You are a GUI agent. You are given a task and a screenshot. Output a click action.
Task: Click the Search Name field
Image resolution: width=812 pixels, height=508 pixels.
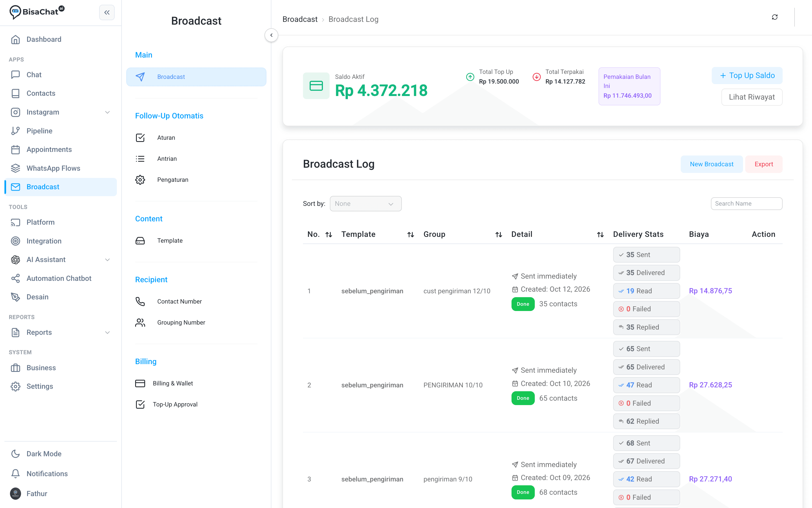coord(746,204)
